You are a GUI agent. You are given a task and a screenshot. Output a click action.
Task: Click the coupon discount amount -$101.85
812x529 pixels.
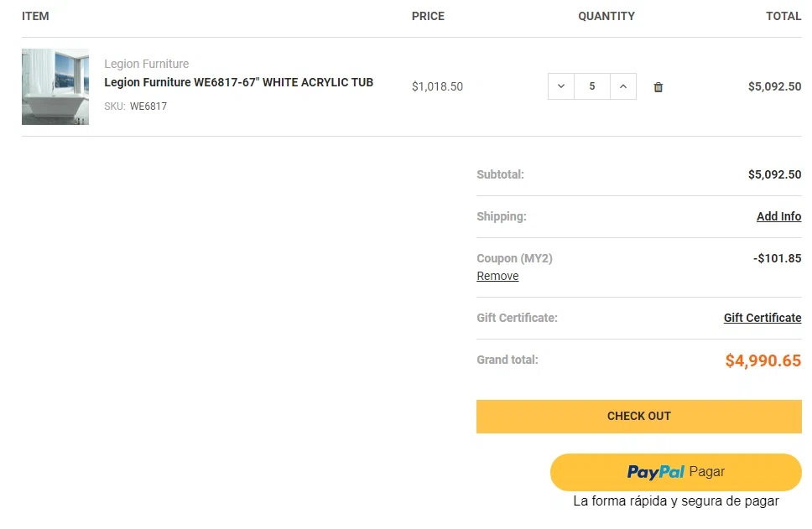click(x=778, y=258)
